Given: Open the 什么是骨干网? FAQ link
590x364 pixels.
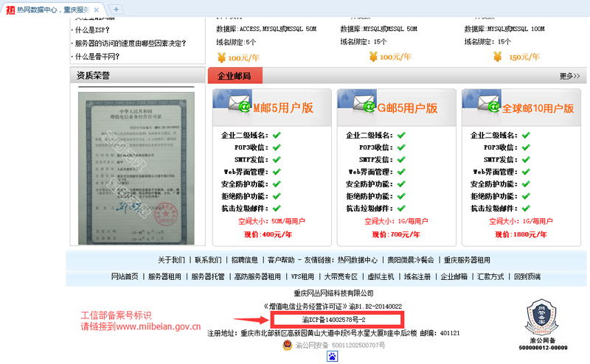Looking at the screenshot, I should (x=97, y=56).
